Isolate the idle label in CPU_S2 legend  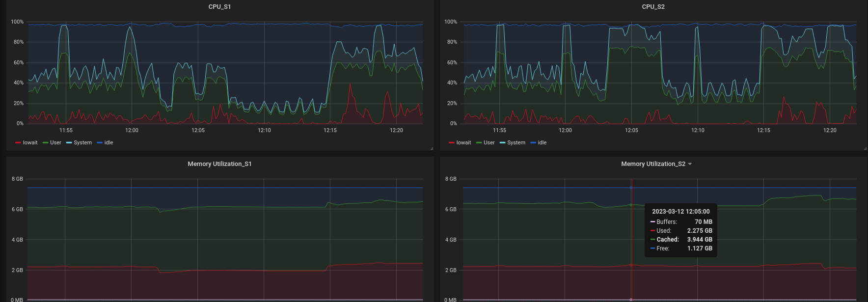tap(542, 143)
